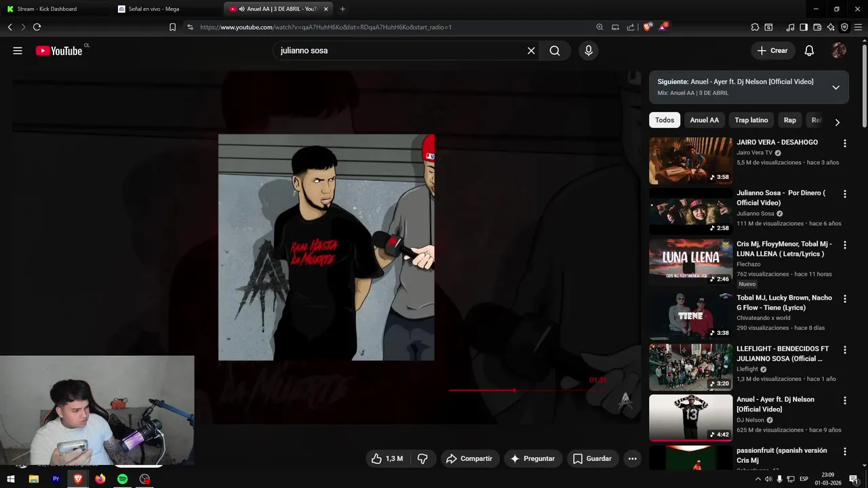Share this page from address bar
Screen dimensions: 868x488
(x=631, y=27)
